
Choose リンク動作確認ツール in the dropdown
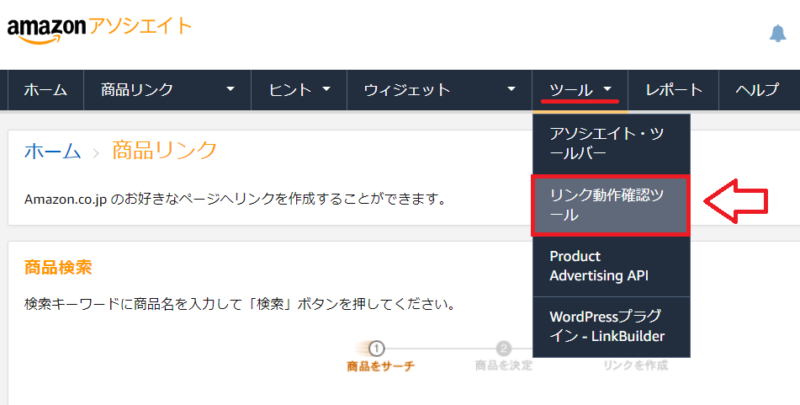[x=611, y=205]
